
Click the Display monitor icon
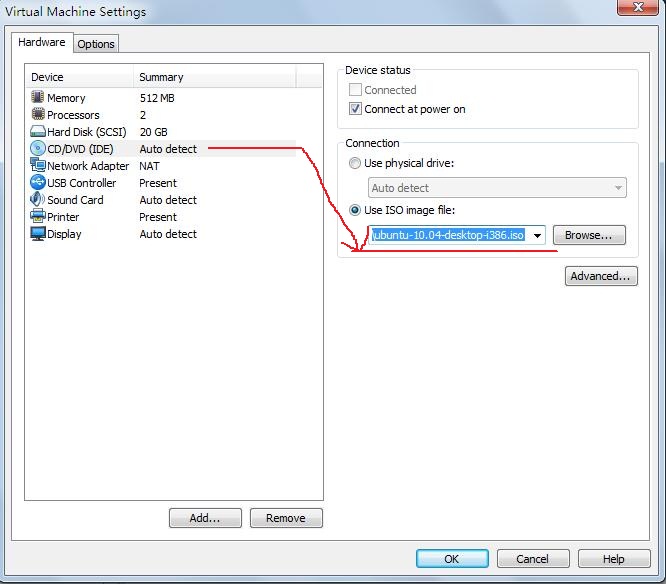[38, 234]
